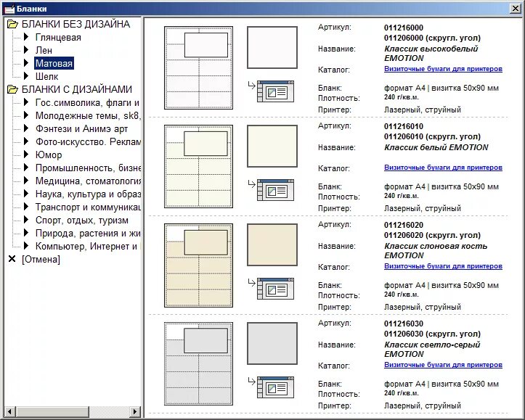Click the name Классик белый EMOTION
The width and height of the screenshot is (525, 420).
click(436, 147)
